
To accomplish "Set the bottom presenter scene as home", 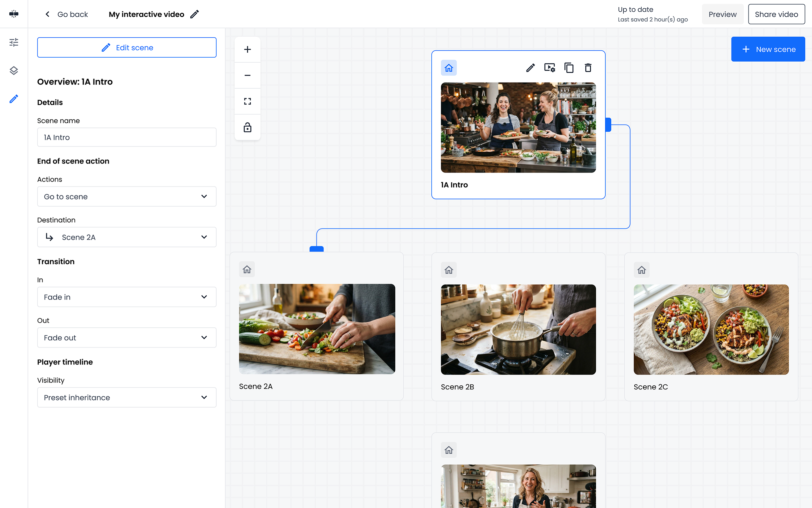I will (x=449, y=450).
